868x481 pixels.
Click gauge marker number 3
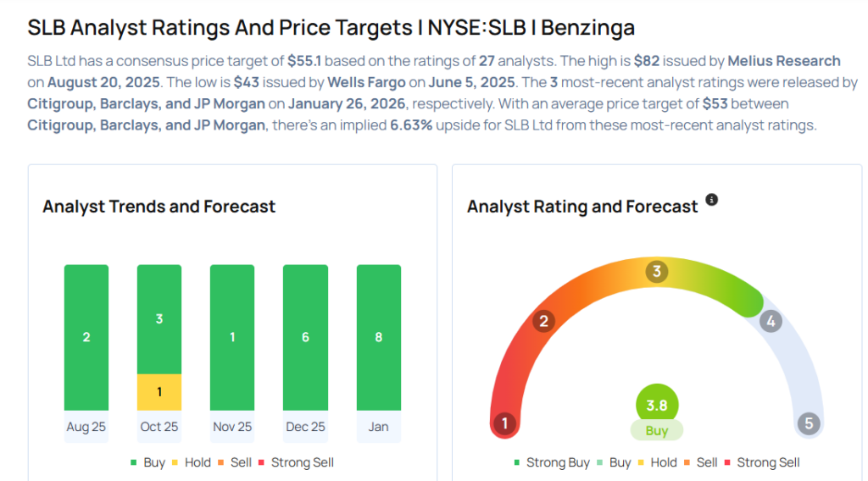pyautogui.click(x=656, y=272)
